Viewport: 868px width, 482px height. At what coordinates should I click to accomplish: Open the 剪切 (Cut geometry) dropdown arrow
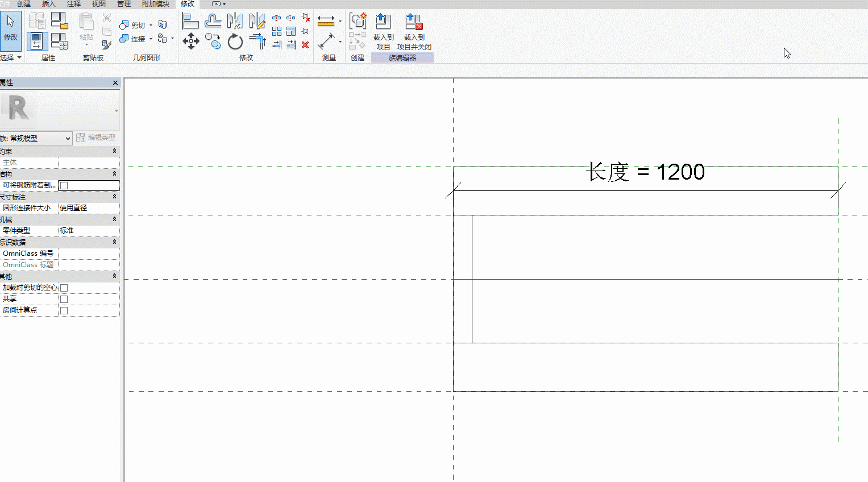pos(151,25)
